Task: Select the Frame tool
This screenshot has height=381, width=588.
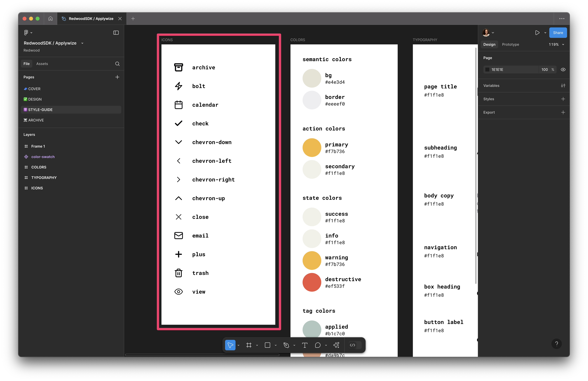Action: click(249, 345)
